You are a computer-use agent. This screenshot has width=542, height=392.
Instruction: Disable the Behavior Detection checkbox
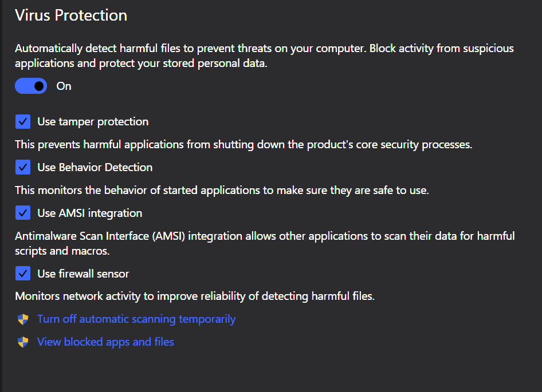pyautogui.click(x=23, y=167)
